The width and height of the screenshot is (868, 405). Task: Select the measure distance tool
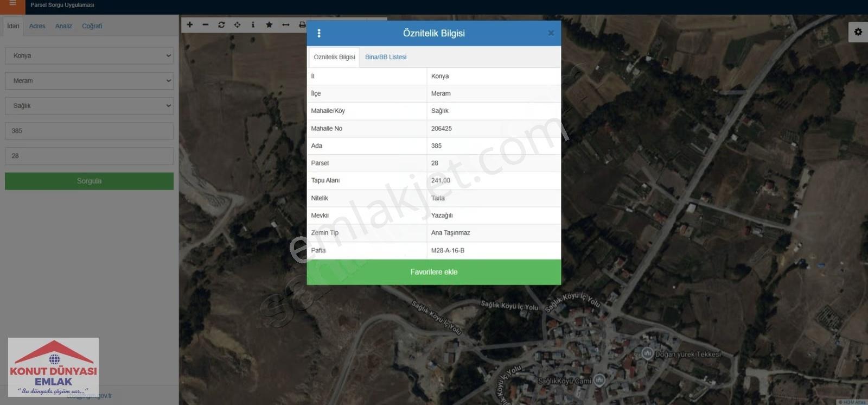coord(286,24)
